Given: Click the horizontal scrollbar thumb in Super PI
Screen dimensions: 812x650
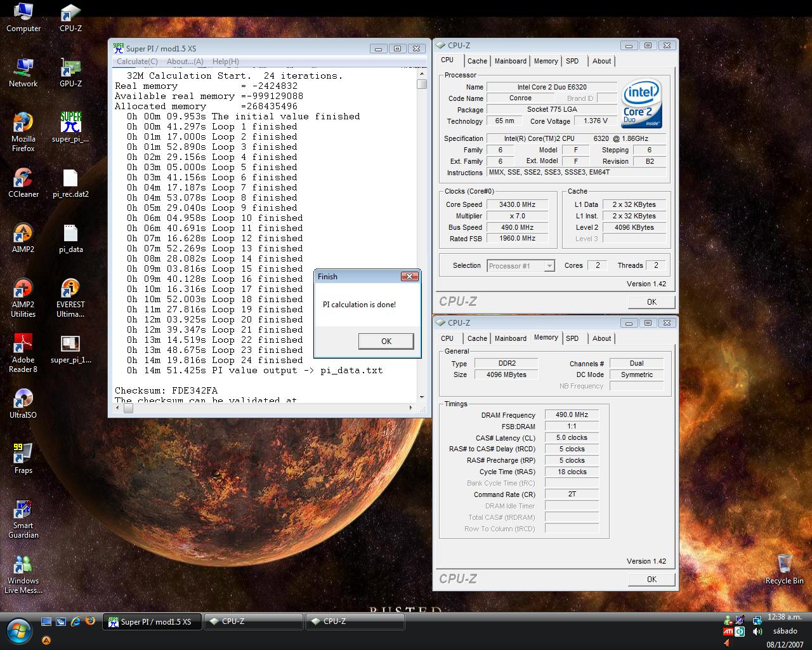Looking at the screenshot, I should 128,408.
